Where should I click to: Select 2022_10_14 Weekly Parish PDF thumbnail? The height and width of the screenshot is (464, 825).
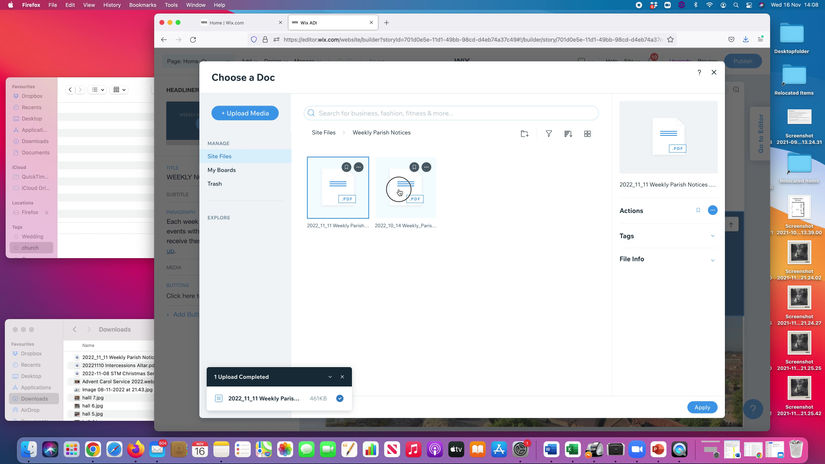click(x=406, y=187)
